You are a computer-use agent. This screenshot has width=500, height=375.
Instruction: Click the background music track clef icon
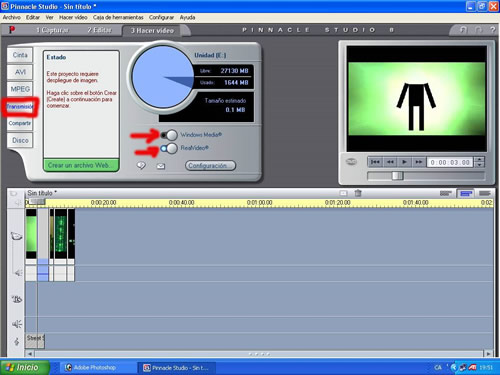(17, 341)
